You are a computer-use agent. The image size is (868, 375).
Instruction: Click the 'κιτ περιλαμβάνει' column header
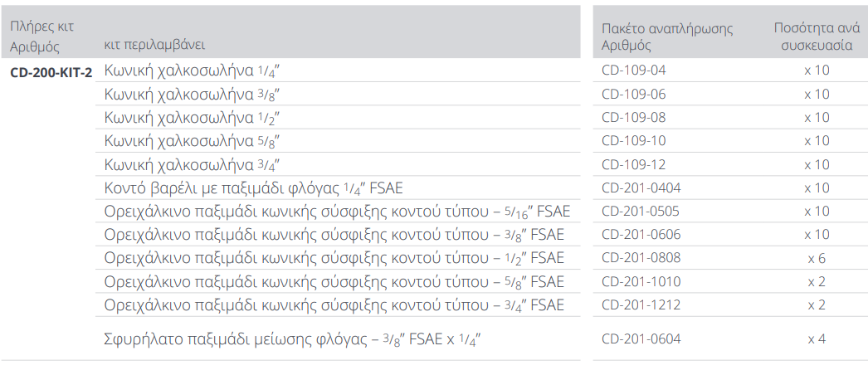[155, 44]
